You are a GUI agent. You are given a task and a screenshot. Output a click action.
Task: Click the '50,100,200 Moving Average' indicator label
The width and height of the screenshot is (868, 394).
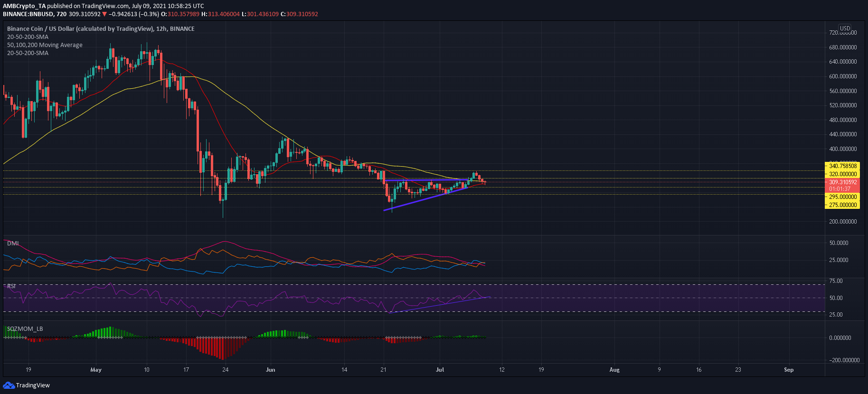45,45
